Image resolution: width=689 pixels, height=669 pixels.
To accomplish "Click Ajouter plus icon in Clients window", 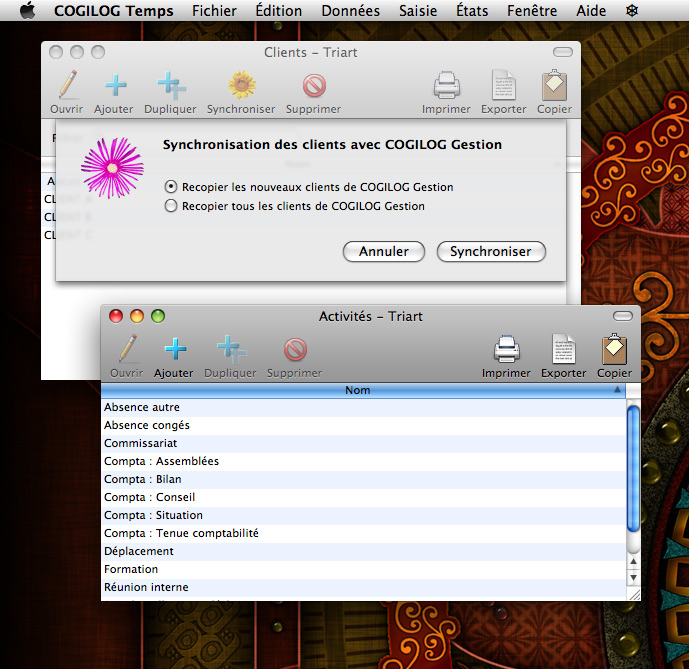I will point(116,85).
